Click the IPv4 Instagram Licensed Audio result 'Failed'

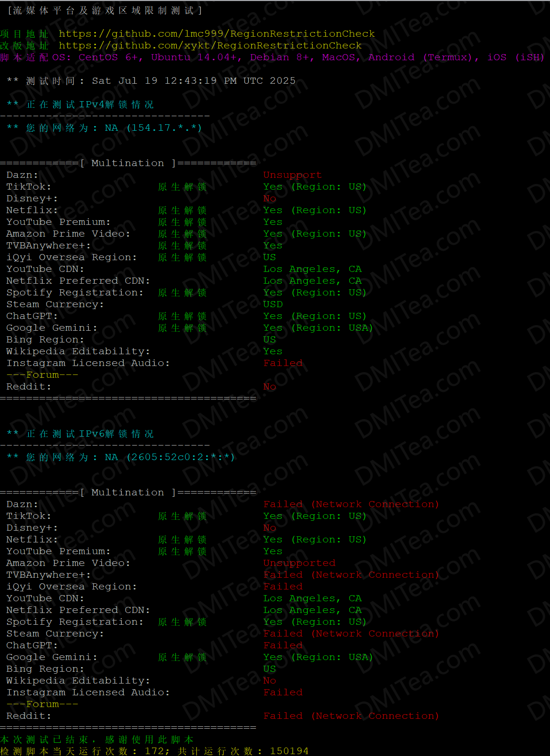(x=283, y=363)
